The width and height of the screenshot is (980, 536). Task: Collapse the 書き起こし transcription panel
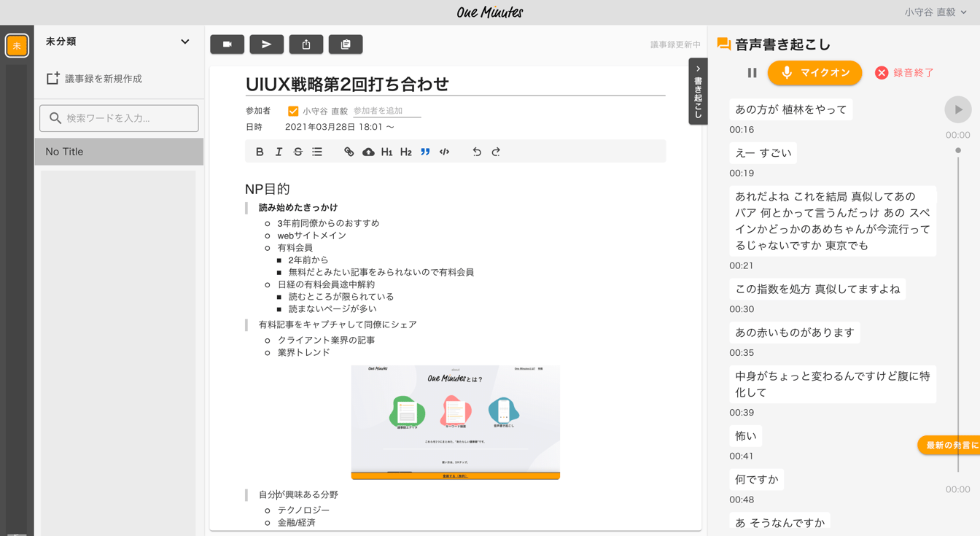point(698,91)
